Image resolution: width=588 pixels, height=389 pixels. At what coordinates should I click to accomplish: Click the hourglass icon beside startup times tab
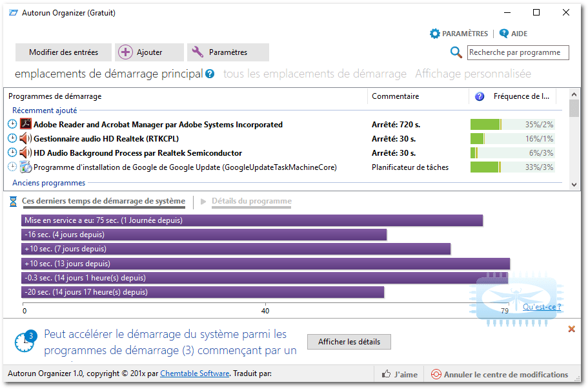[13, 202]
